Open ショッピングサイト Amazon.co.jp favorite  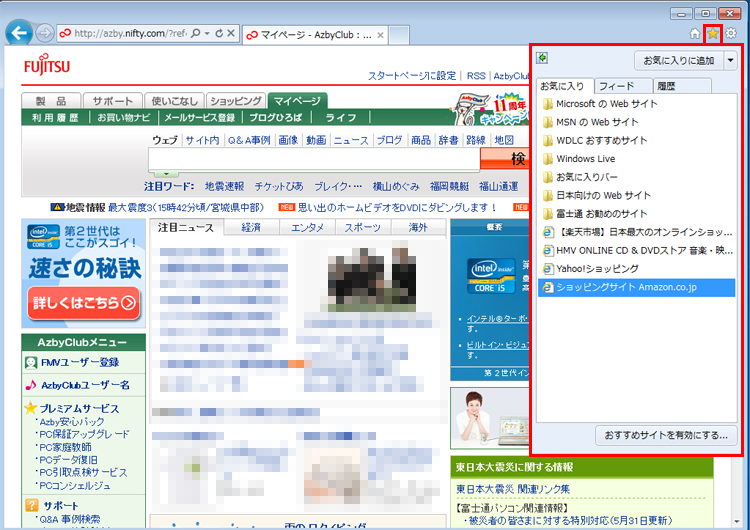[636, 287]
